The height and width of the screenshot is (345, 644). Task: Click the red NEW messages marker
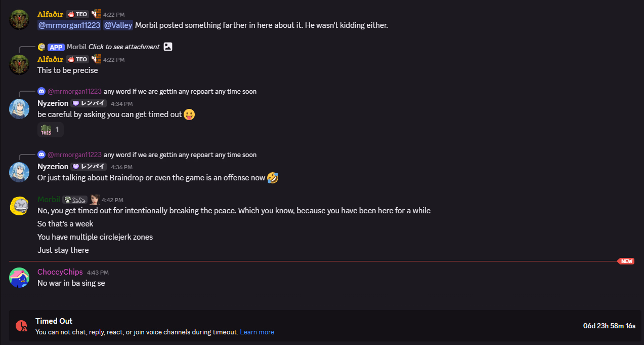[x=626, y=261]
